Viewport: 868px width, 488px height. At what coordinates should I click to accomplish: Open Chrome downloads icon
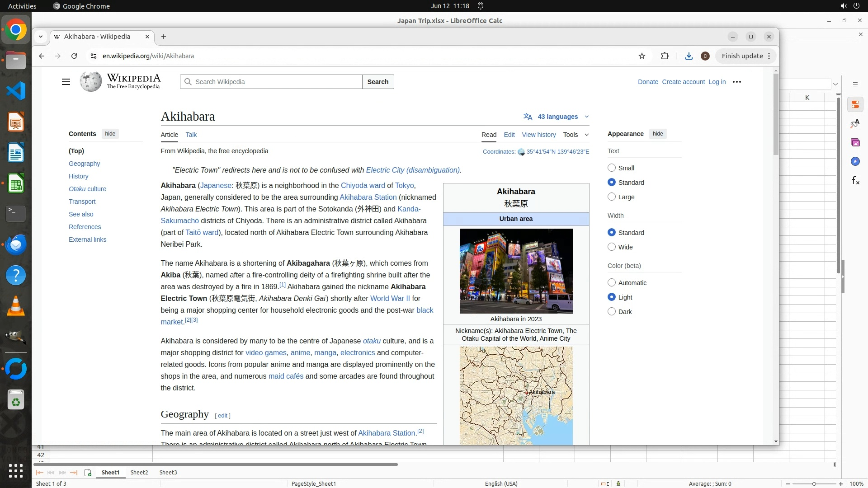(x=689, y=56)
